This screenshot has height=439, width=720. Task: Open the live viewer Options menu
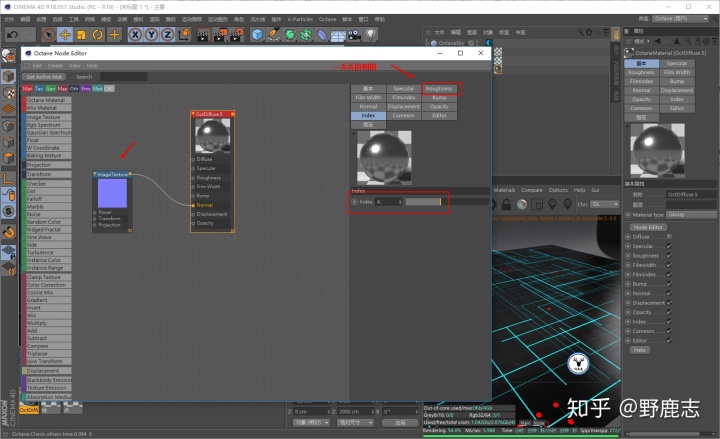click(x=558, y=190)
